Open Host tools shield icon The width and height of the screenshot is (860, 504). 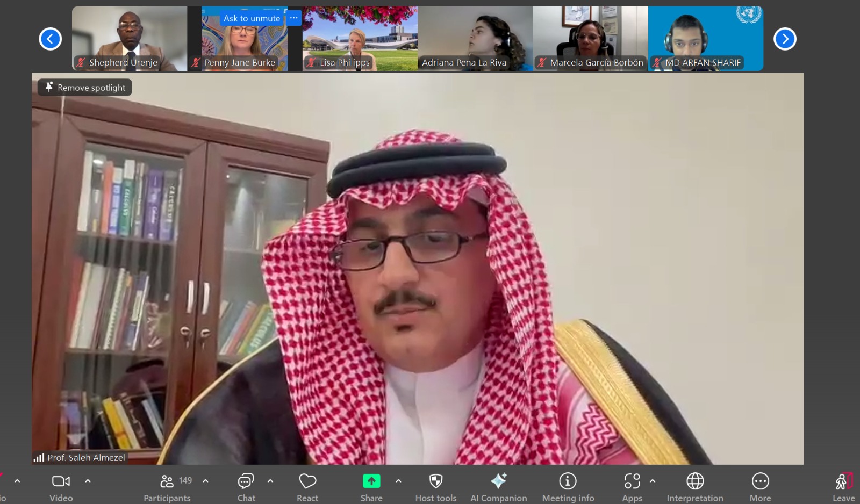(x=436, y=481)
